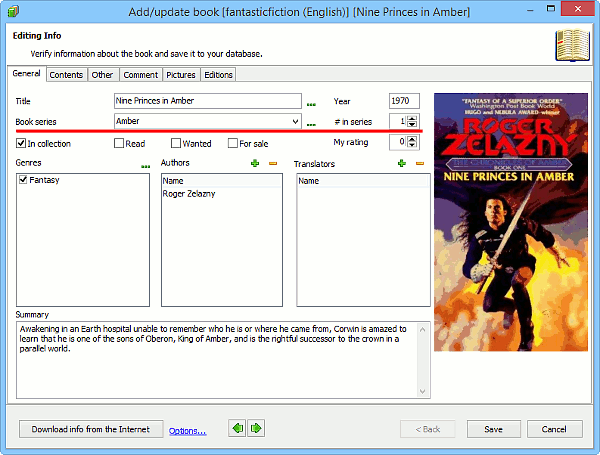The height and width of the screenshot is (455, 600).
Task: Select Roger Zelazny in Authors list
Action: point(189,194)
